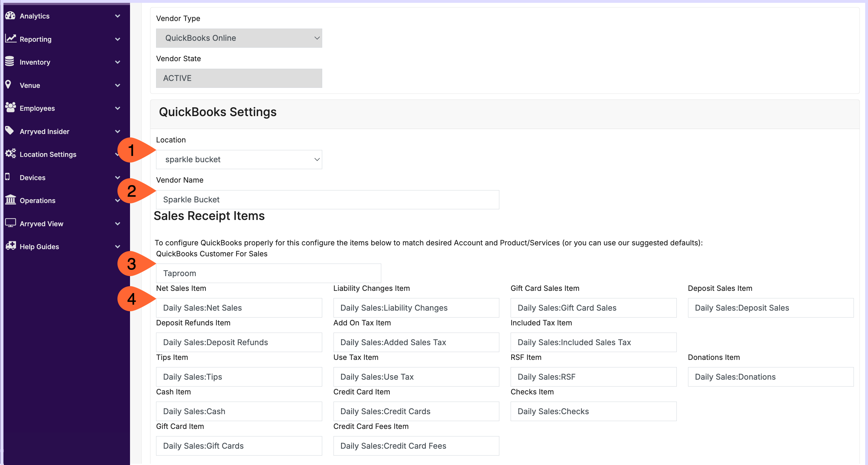Expand the Employees menu chevron
This screenshot has width=868, height=465.
pyautogui.click(x=117, y=108)
